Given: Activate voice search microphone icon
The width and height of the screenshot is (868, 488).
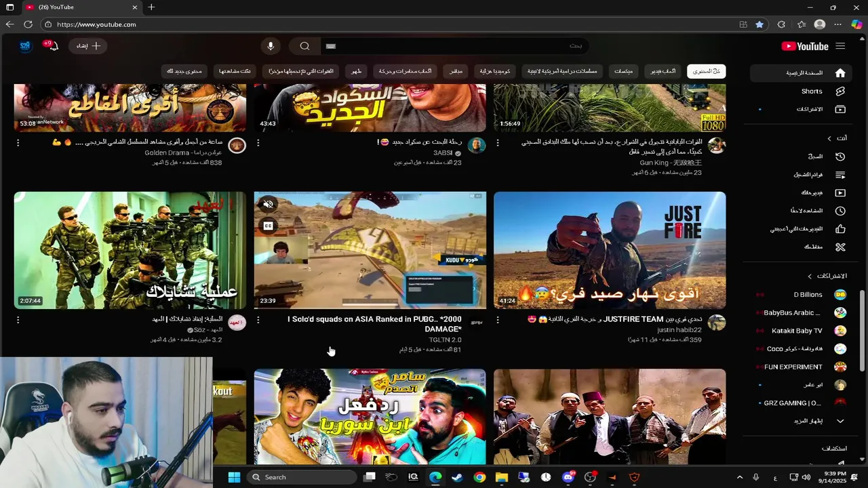Looking at the screenshot, I should (x=271, y=46).
